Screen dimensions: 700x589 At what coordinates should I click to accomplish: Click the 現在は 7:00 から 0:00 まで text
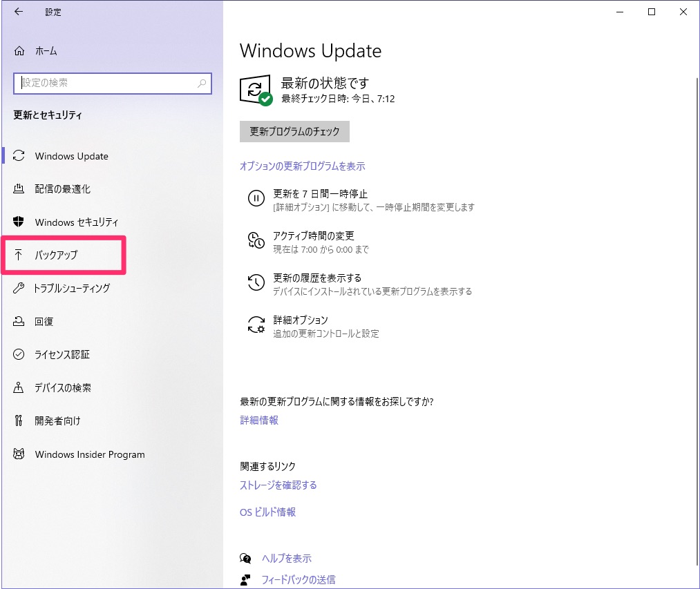pos(321,249)
